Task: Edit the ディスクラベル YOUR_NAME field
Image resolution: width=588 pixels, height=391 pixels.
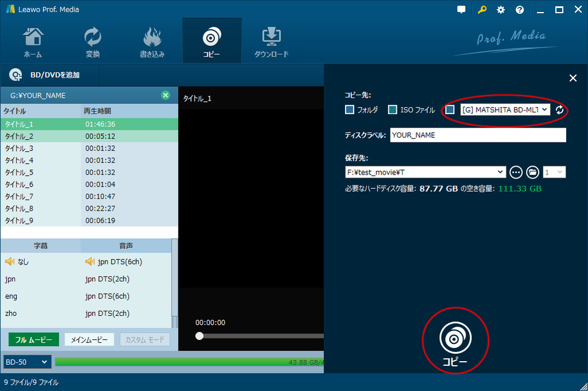Action: pos(478,135)
